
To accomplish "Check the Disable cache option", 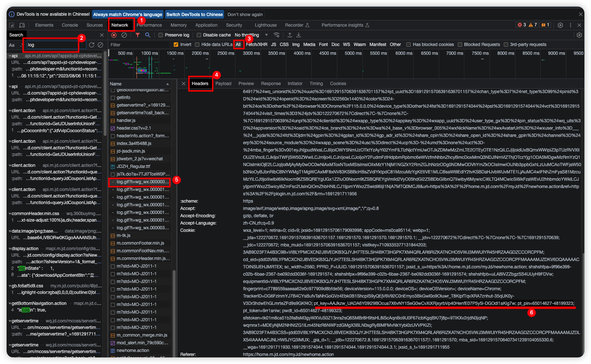I will pyautogui.click(x=199, y=35).
